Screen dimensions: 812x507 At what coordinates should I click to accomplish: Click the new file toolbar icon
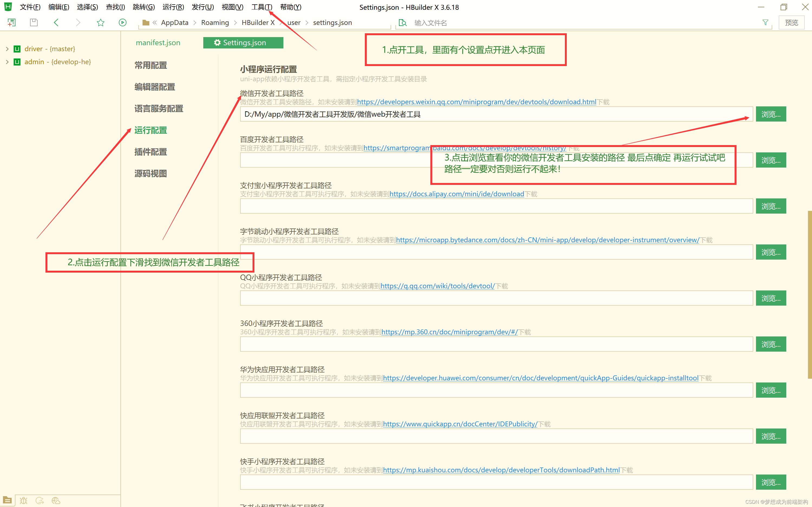(x=11, y=22)
